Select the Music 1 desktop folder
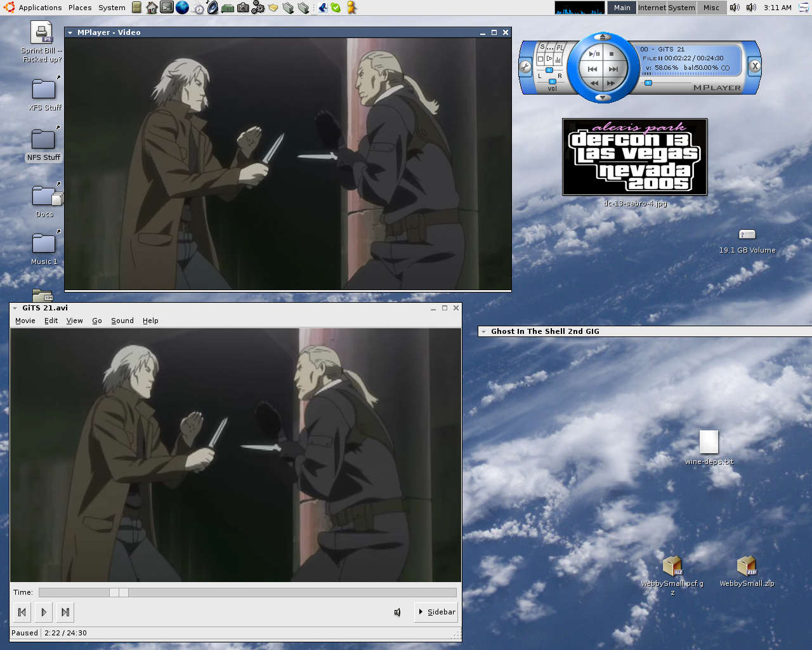The height and width of the screenshot is (650, 812). [44, 248]
